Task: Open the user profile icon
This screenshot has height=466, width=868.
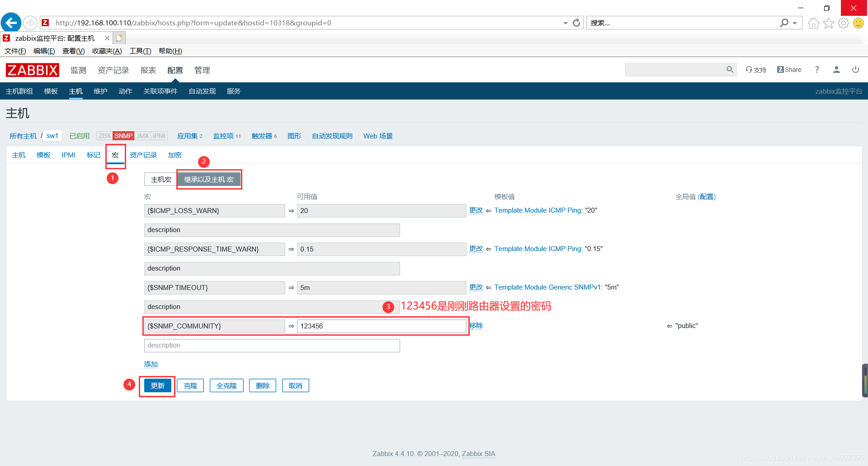Action: pos(836,70)
